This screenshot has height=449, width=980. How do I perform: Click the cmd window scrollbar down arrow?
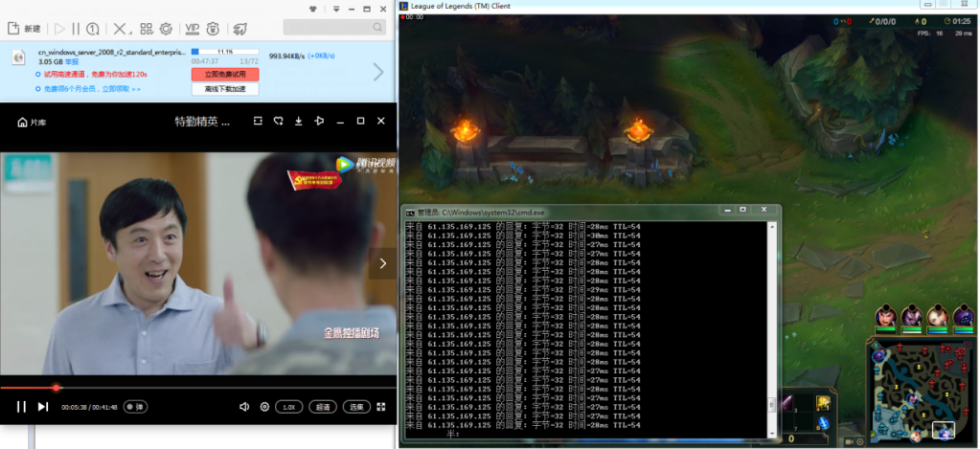pos(772,433)
